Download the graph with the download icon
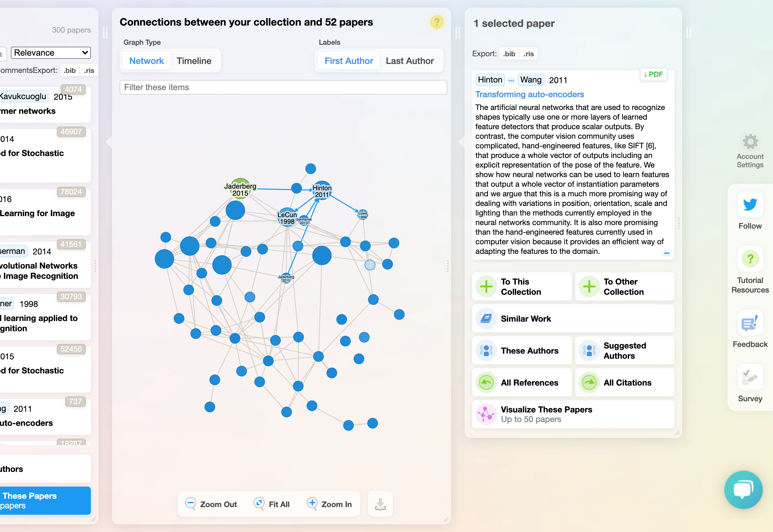 click(x=380, y=504)
